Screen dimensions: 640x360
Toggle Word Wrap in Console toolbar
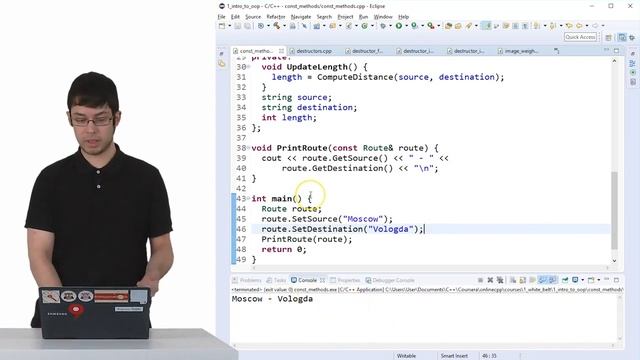click(532, 280)
